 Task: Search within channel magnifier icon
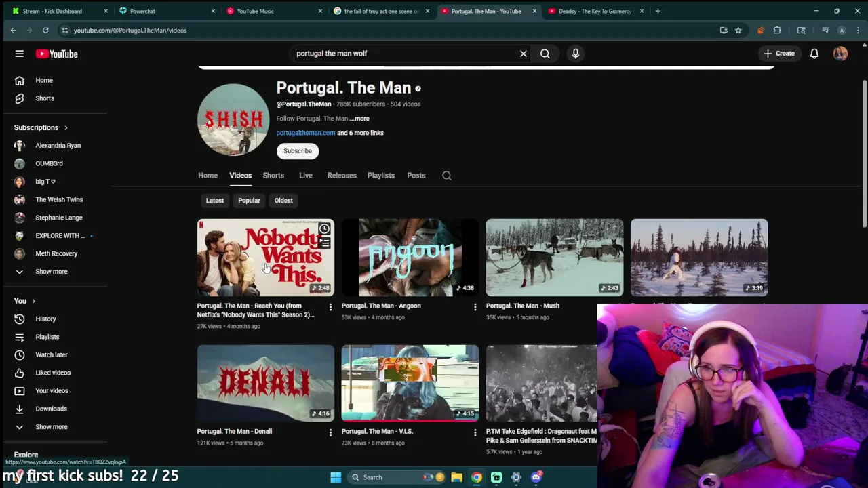click(447, 176)
